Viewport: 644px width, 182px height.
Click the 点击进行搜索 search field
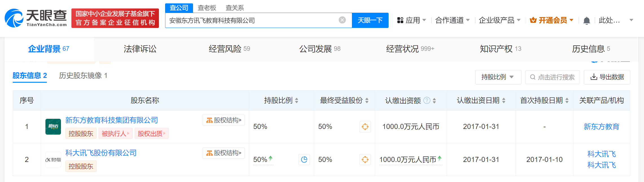pos(553,77)
